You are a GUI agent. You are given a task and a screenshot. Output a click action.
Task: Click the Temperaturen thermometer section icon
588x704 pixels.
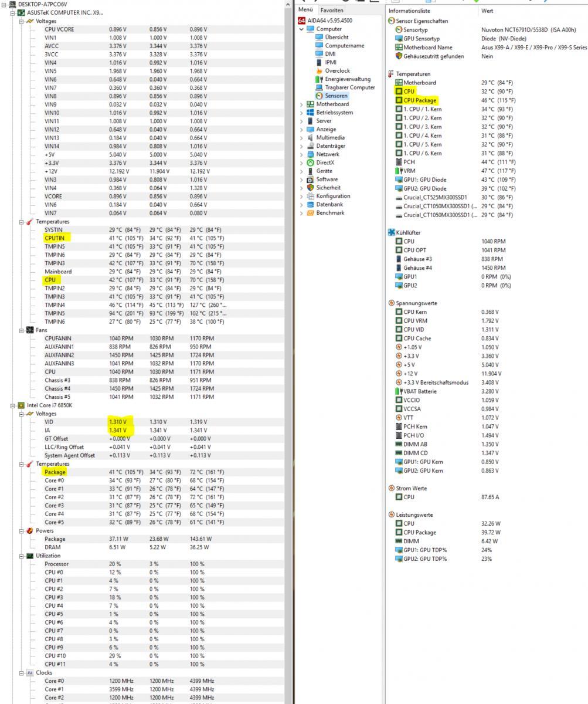click(x=392, y=74)
